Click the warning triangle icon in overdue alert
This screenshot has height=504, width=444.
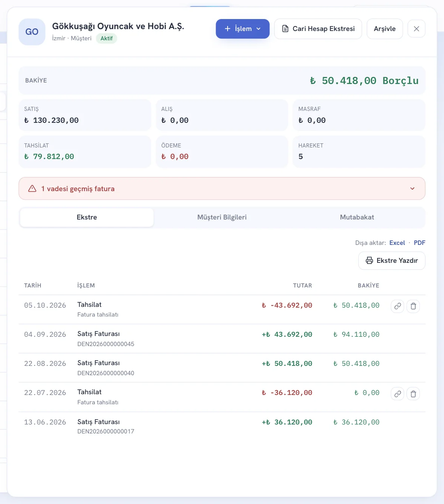(x=33, y=189)
